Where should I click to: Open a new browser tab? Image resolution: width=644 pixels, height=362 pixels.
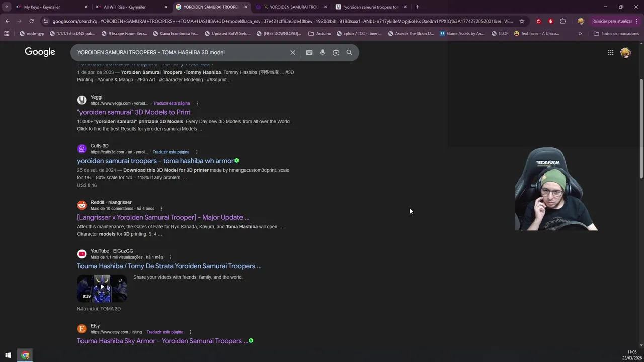pos(417,7)
